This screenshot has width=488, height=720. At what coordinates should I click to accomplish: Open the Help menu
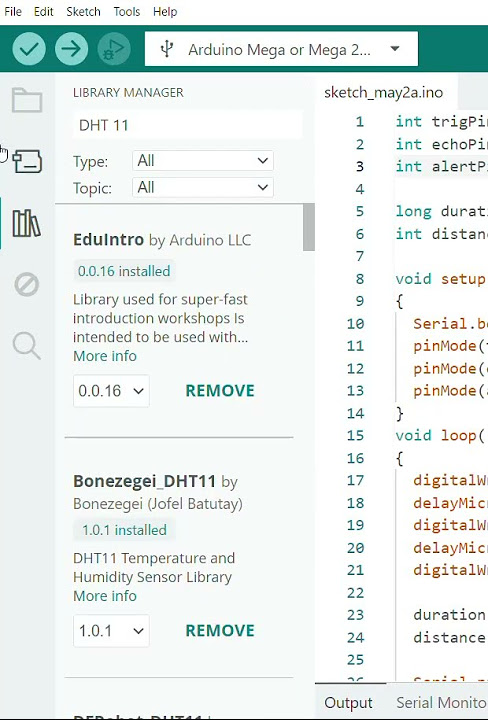click(x=165, y=11)
